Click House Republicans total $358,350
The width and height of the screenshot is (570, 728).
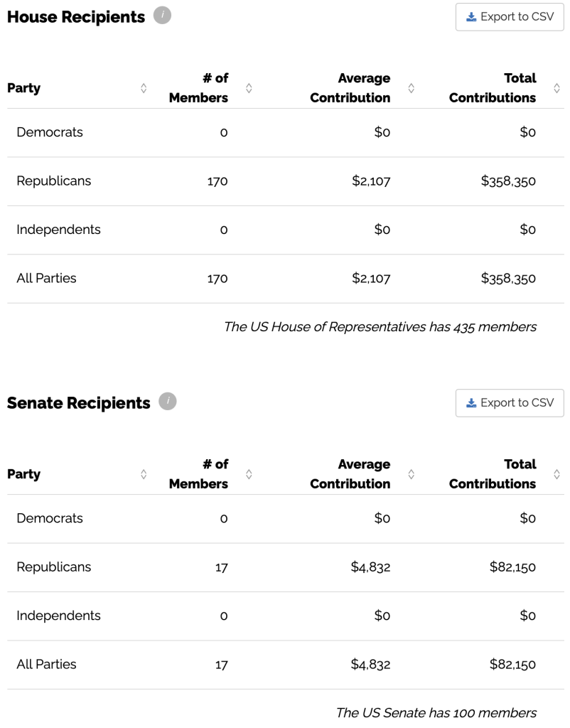coord(508,181)
